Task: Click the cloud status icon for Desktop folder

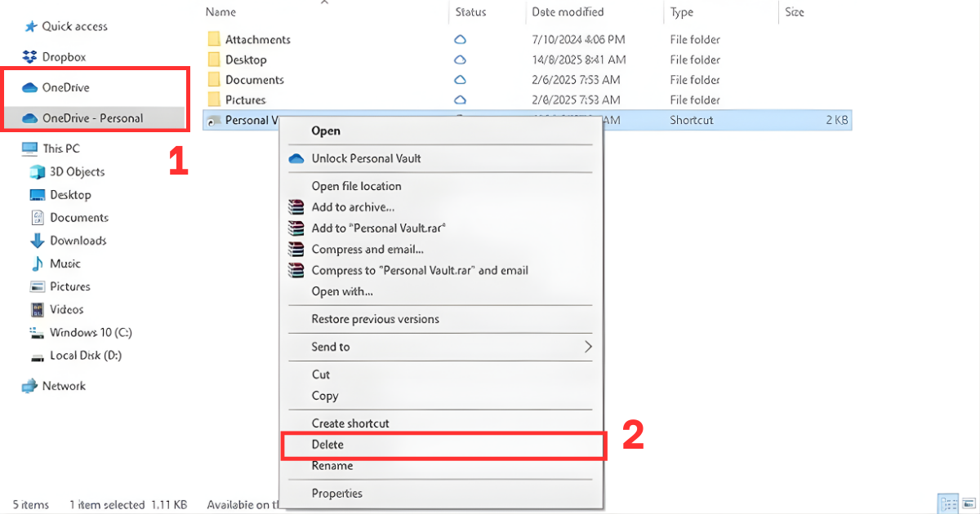Action: 460,59
